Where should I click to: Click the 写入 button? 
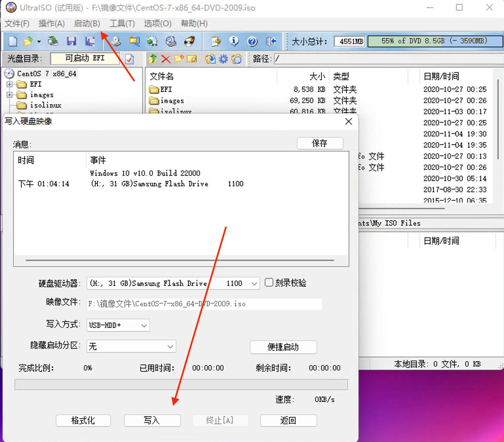152,420
